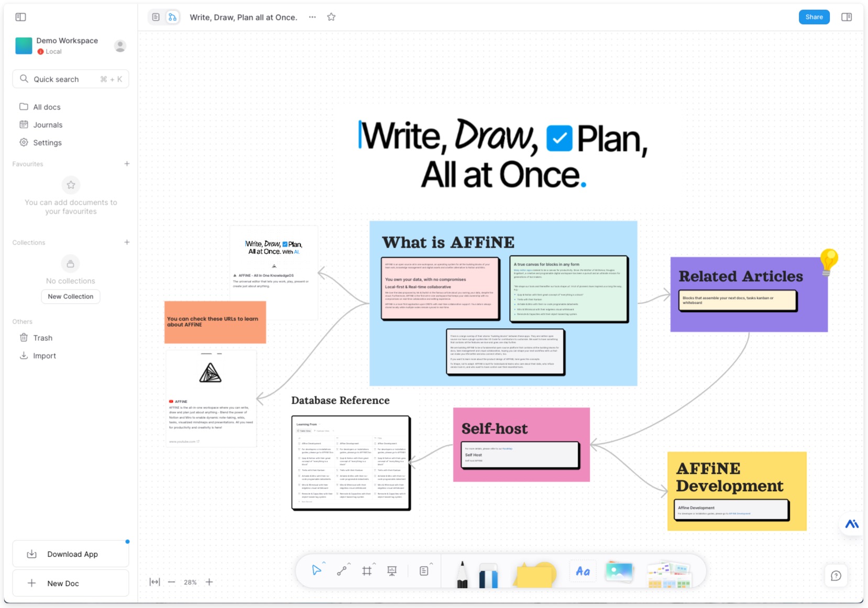
Task: Switch to edgeless mode view
Action: [x=172, y=17]
